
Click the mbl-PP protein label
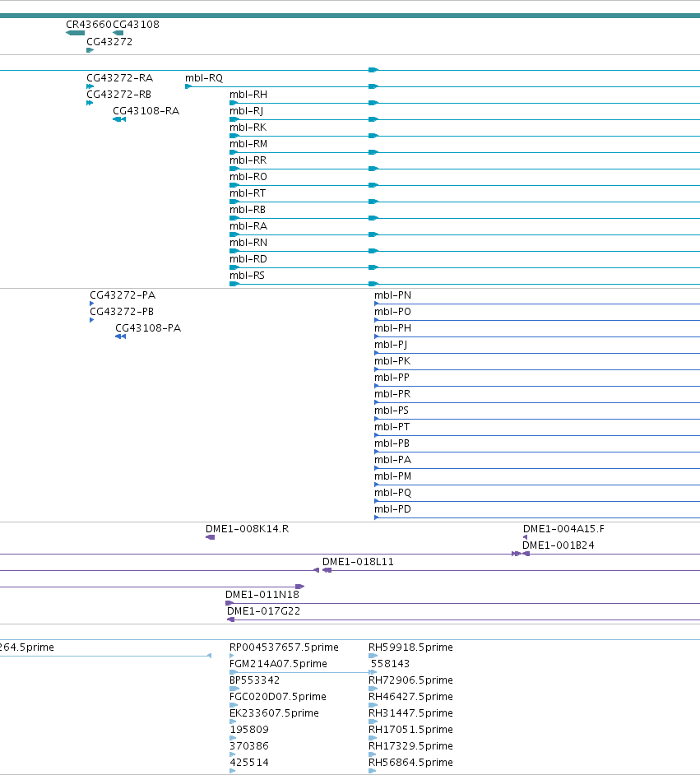(x=392, y=377)
